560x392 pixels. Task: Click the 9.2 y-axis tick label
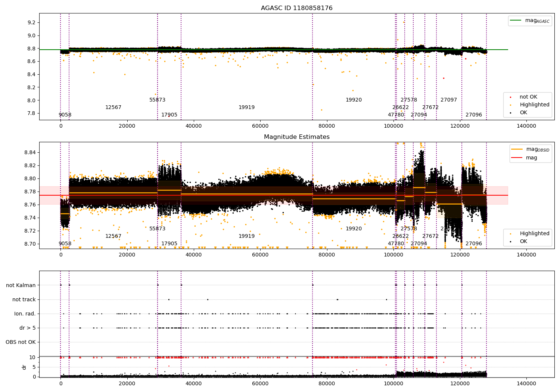tap(31, 23)
